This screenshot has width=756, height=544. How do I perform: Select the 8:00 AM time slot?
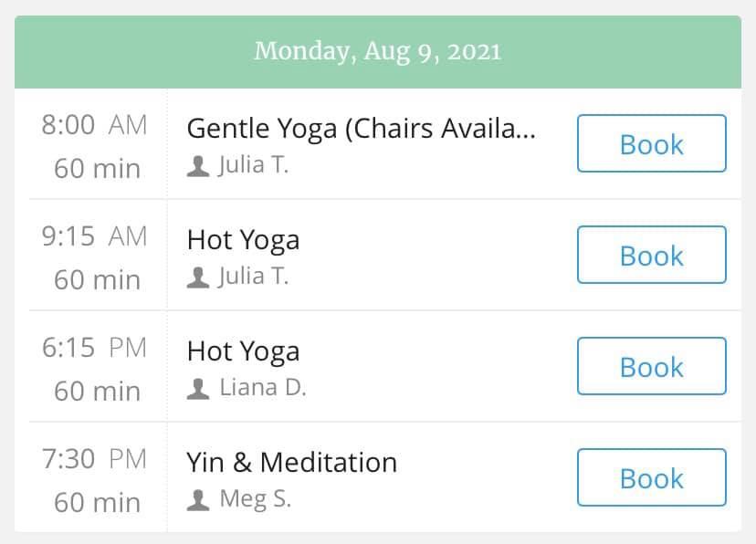click(94, 125)
